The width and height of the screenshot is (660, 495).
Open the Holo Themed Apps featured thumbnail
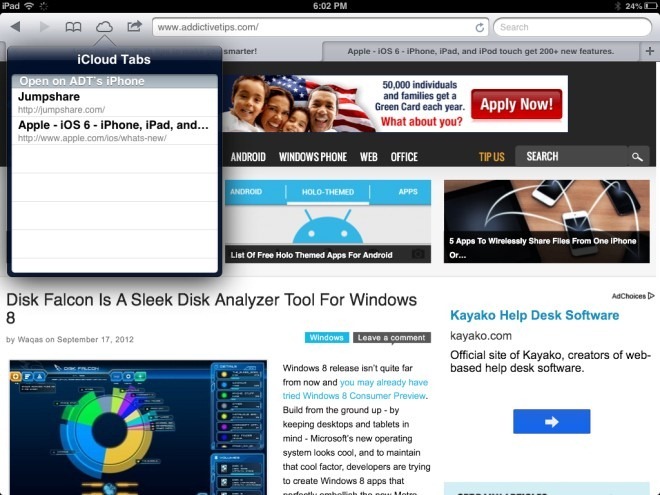click(327, 221)
